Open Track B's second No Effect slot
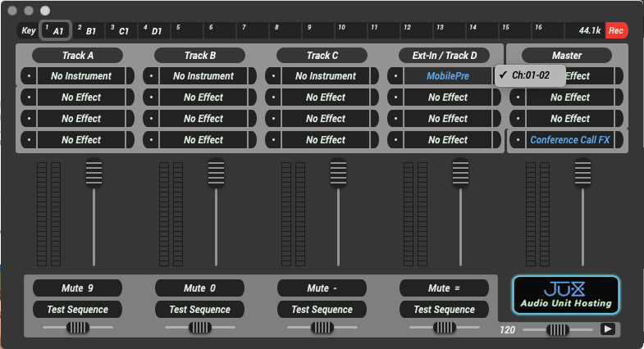644x349 pixels. 203,119
